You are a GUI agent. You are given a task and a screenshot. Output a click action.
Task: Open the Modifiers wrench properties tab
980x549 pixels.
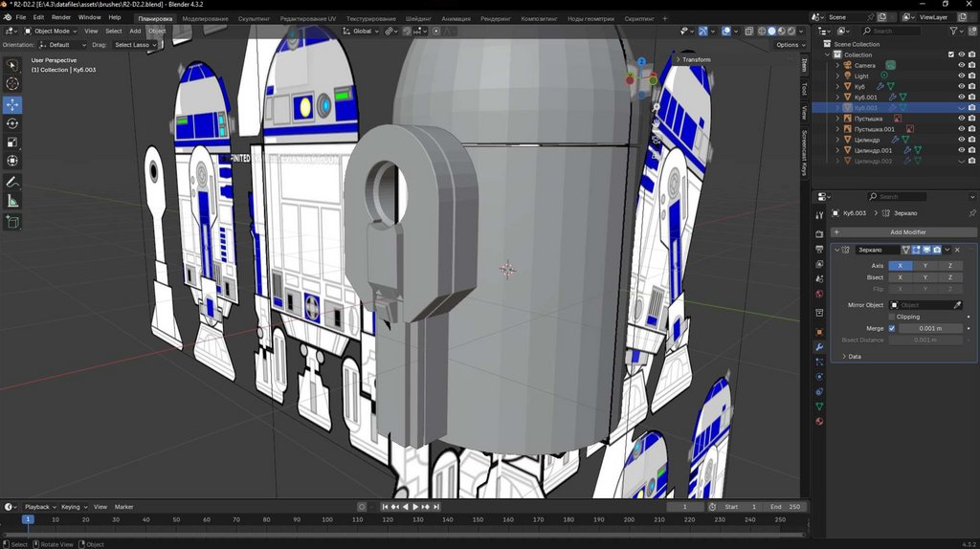[x=819, y=346]
